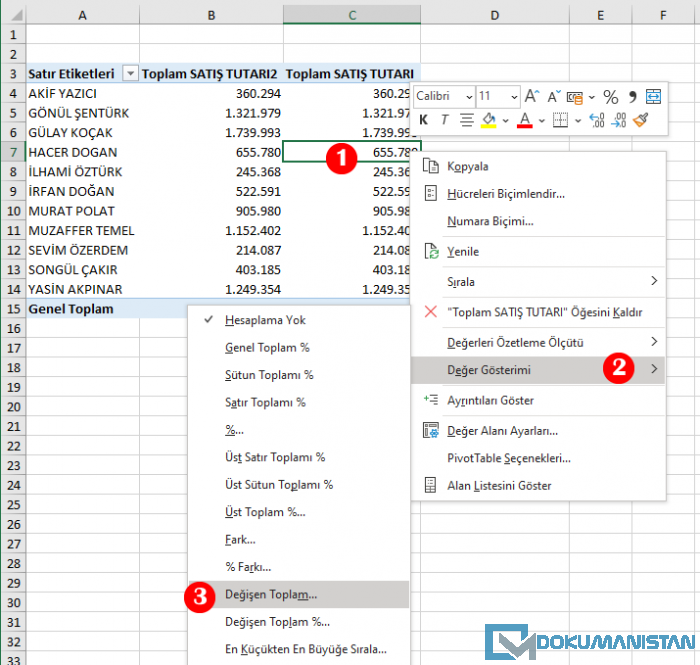Apply red font color
Screen dimensions: 700x665
525,120
